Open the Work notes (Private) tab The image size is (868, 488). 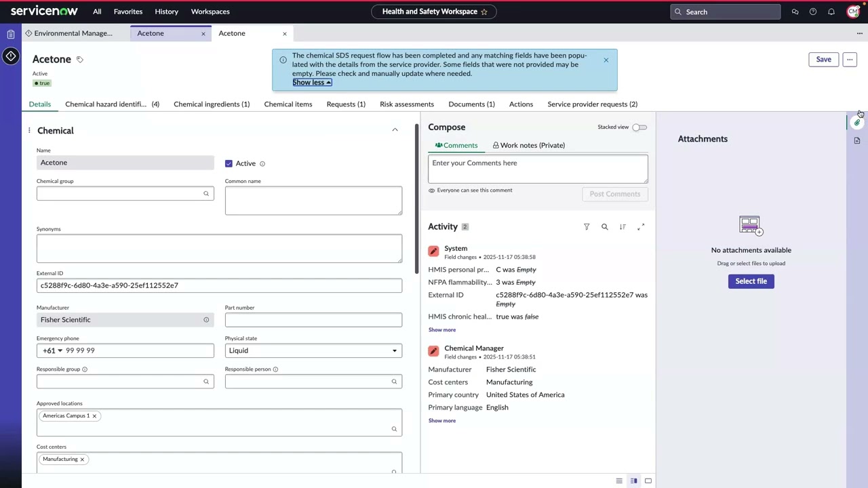(x=528, y=145)
